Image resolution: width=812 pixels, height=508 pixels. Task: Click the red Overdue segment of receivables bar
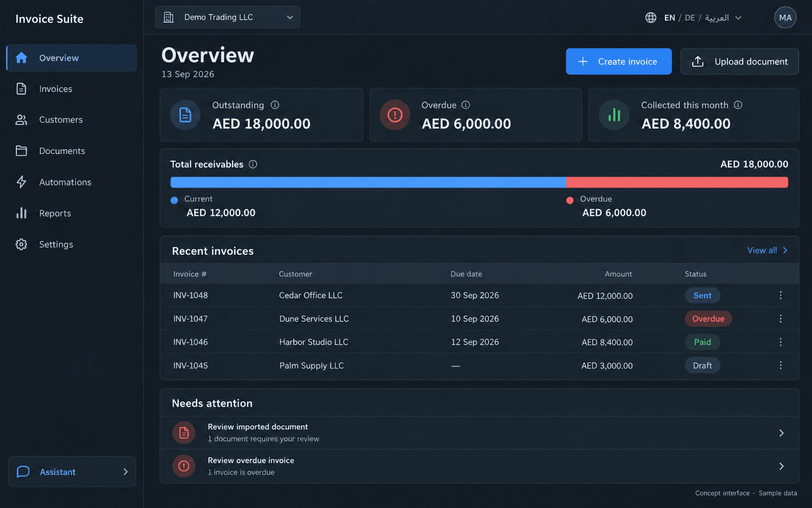click(677, 182)
